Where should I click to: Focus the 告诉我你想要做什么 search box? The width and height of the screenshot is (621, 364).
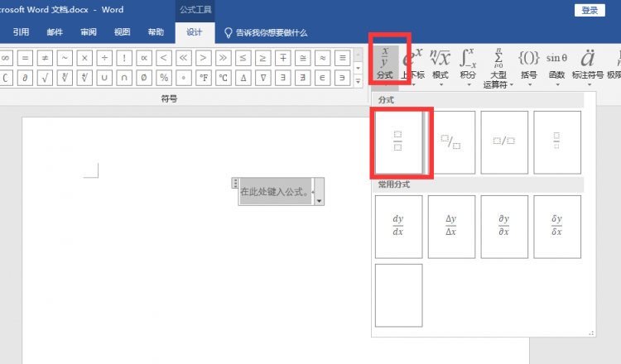[x=266, y=33]
